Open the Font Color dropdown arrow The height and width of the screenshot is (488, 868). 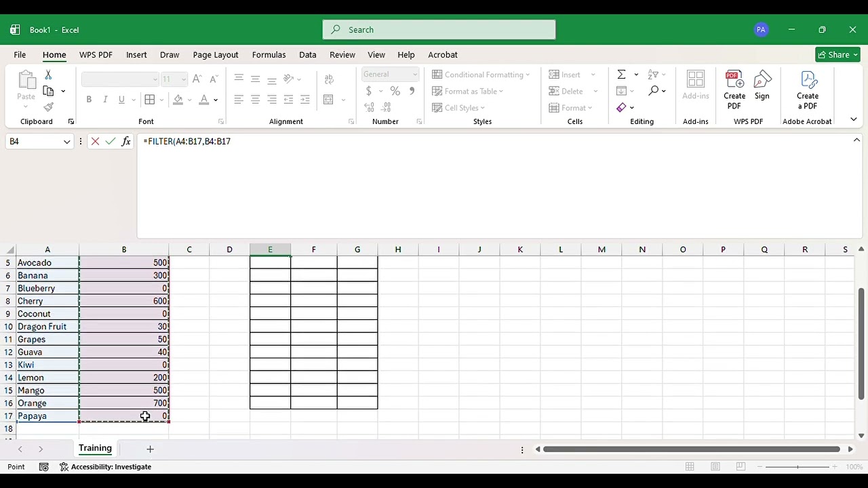[216, 100]
